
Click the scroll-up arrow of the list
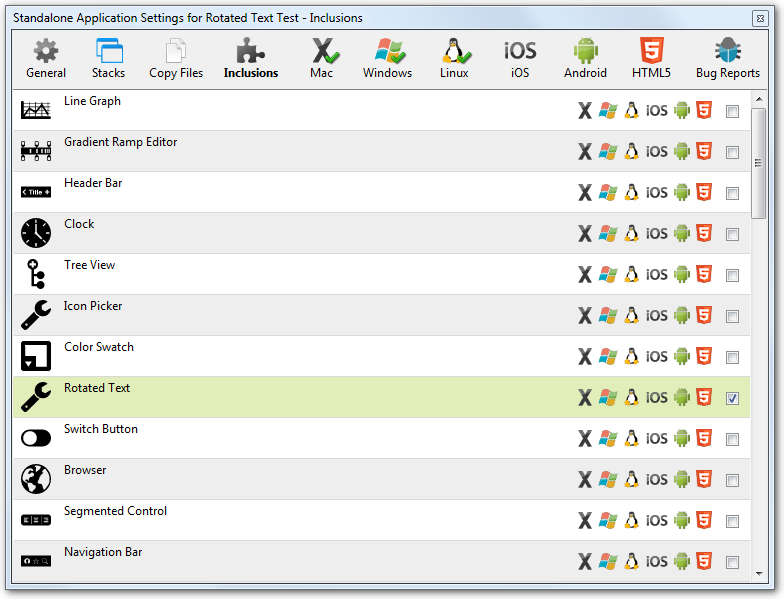(759, 98)
